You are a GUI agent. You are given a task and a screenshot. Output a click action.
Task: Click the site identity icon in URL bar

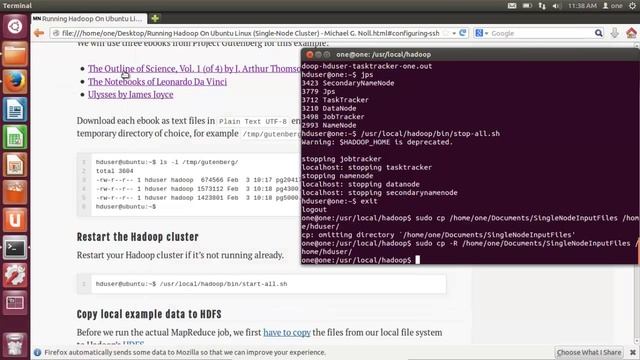tap(56, 33)
